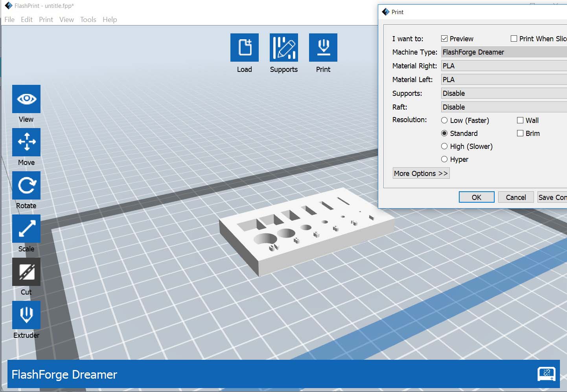Open the Machine Type dropdown
567x392 pixels.
pyautogui.click(x=504, y=52)
